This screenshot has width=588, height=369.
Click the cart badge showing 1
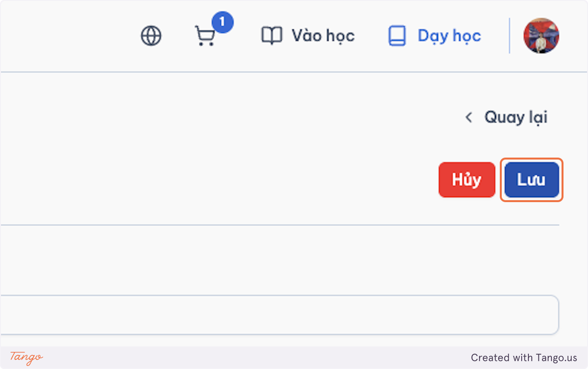(x=222, y=23)
